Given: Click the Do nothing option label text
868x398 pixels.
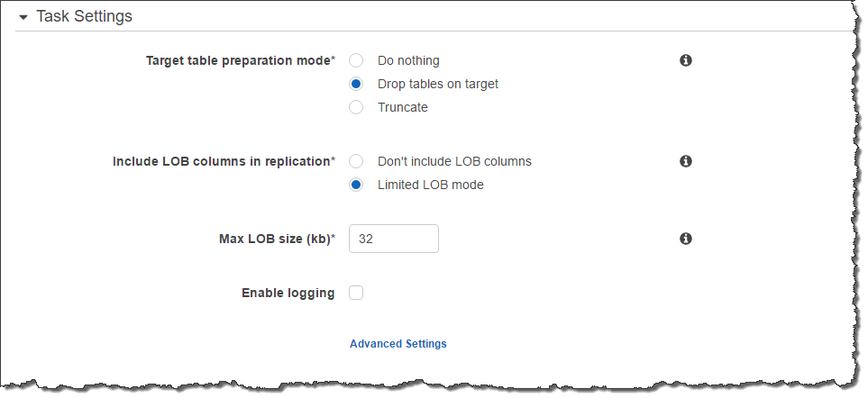Looking at the screenshot, I should pos(408,60).
